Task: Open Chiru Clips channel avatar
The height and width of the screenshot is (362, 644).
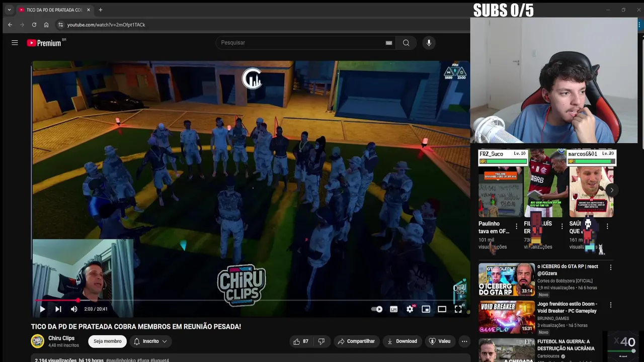Action: pos(38,341)
